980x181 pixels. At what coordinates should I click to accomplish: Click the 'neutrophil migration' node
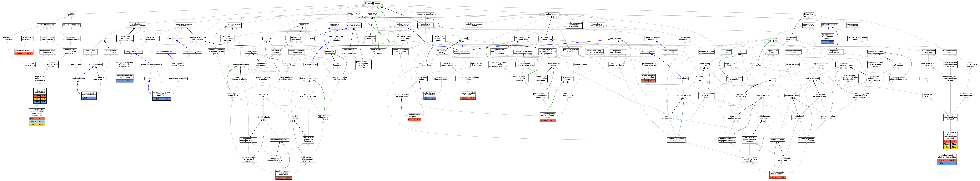pos(263,117)
